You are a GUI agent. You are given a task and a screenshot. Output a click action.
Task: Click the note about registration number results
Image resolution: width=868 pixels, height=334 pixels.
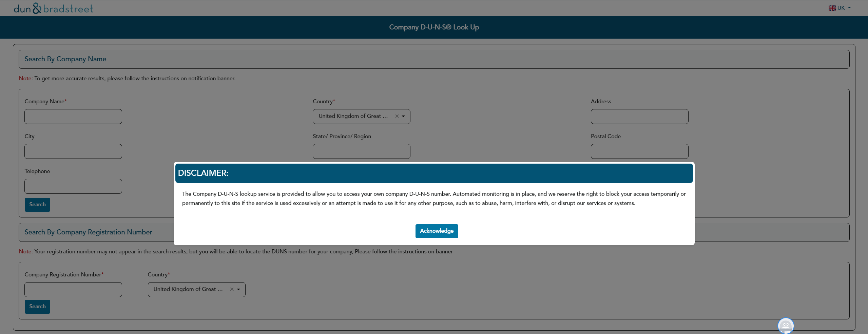pyautogui.click(x=236, y=251)
